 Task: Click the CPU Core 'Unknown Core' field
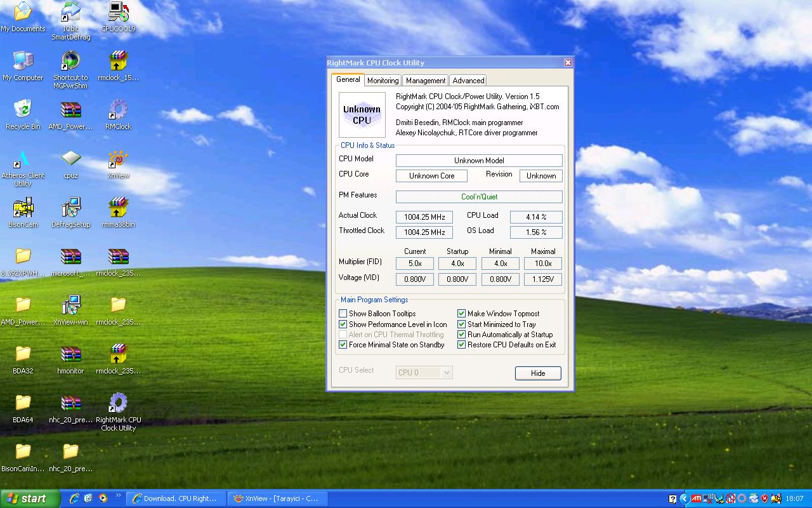(431, 176)
